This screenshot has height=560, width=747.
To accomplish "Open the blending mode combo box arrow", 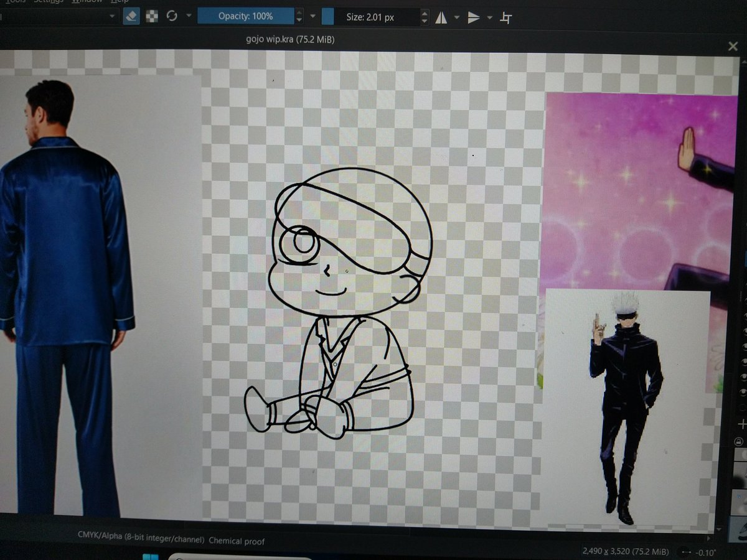I will pyautogui.click(x=112, y=16).
